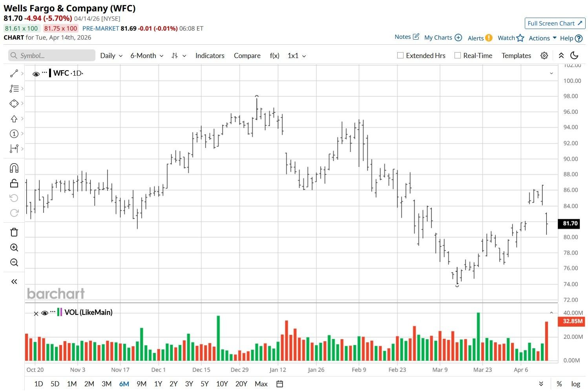Screen dimensions: 588x391
Task: Click the My Charts link
Action: pyautogui.click(x=438, y=38)
